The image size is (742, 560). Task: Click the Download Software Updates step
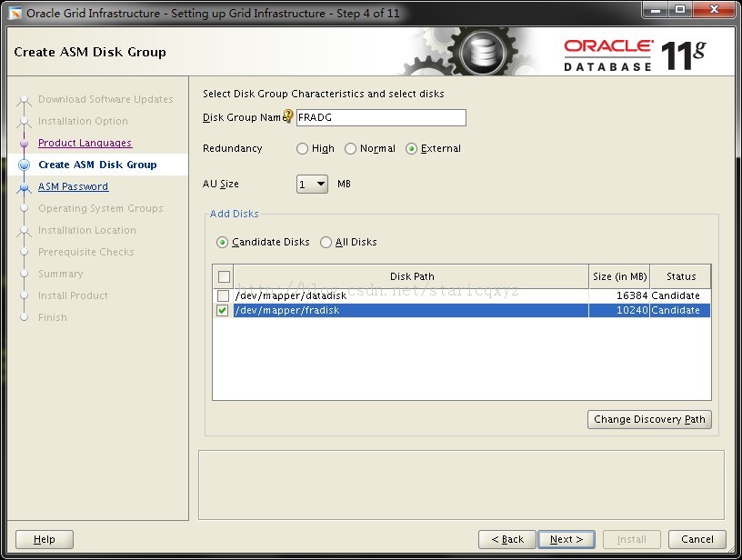[x=105, y=99]
